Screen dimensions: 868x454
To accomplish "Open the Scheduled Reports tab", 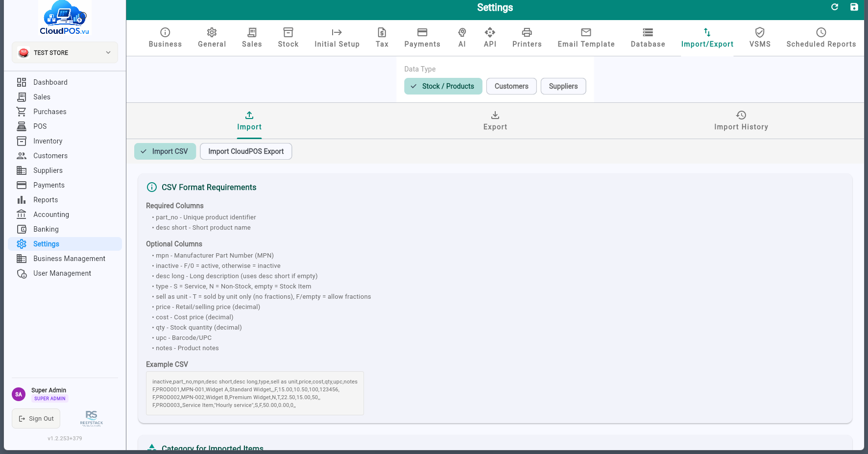I will (x=821, y=38).
